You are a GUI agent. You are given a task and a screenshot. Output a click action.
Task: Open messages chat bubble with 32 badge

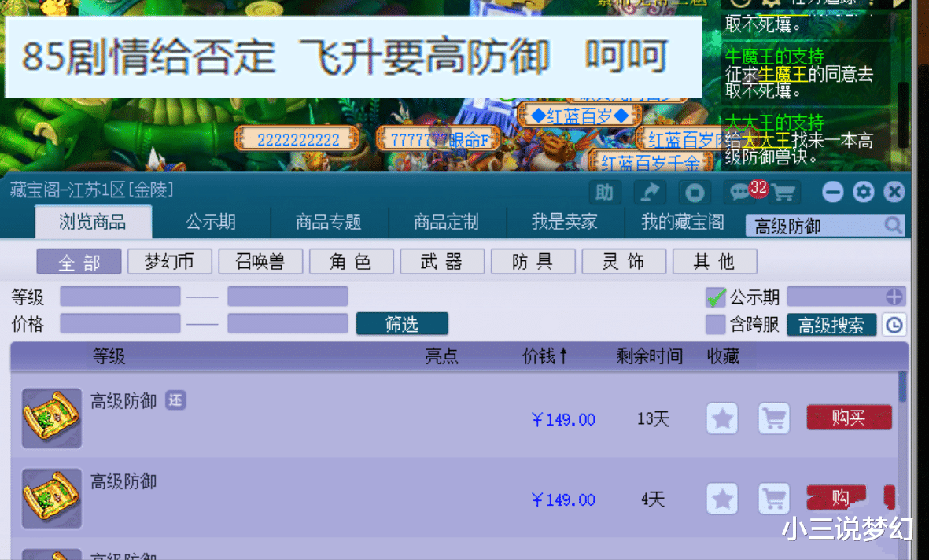click(740, 192)
